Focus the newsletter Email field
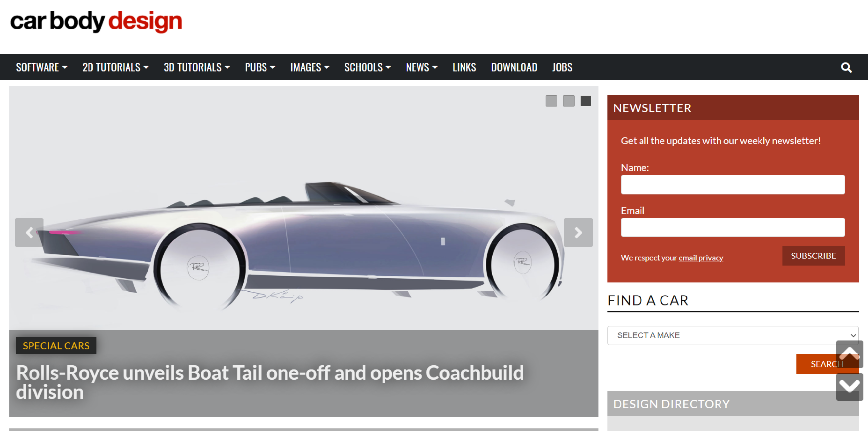The height and width of the screenshot is (439, 868). [x=733, y=227]
